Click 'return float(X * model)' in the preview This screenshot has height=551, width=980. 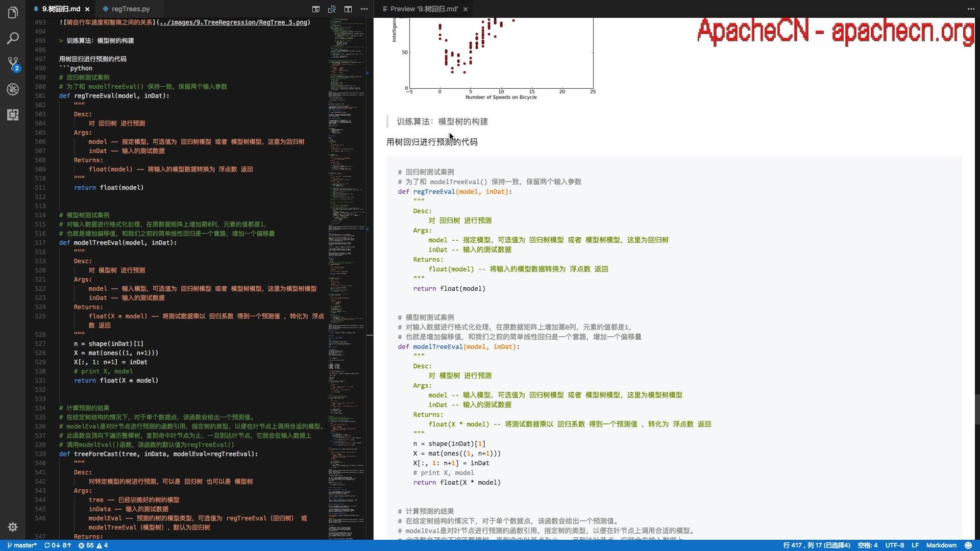[457, 483]
